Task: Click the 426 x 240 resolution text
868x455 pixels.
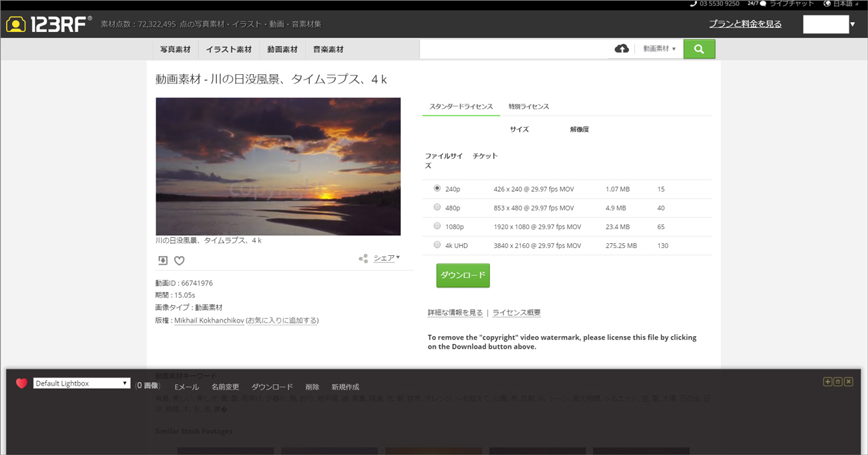Action: click(533, 189)
